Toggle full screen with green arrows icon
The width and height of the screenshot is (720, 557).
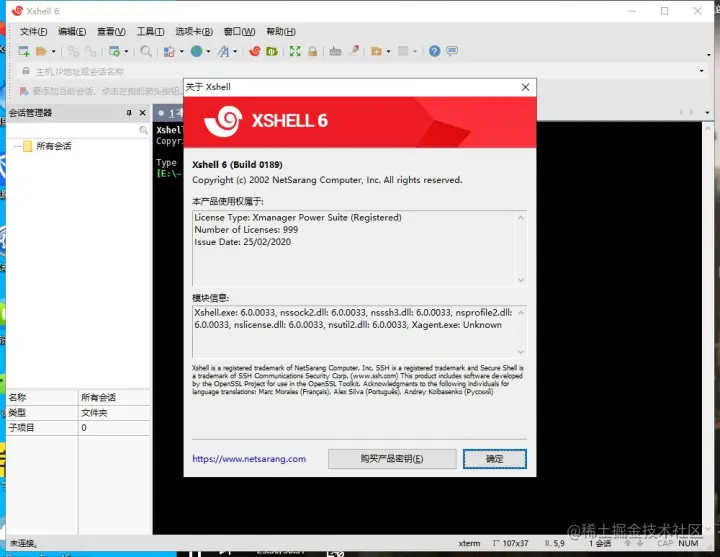click(295, 51)
